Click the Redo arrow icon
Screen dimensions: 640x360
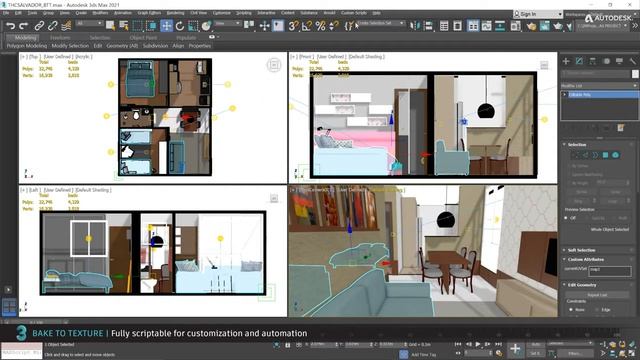click(24, 26)
